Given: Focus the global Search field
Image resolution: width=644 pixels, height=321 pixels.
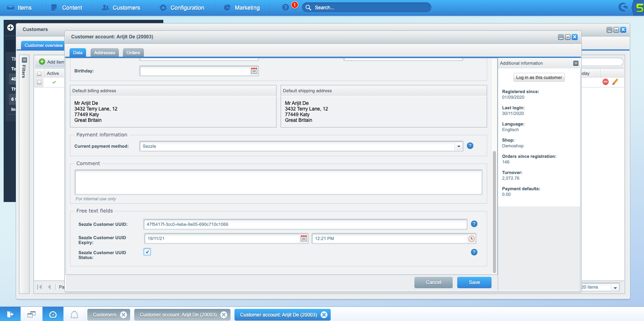Looking at the screenshot, I should click(367, 8).
